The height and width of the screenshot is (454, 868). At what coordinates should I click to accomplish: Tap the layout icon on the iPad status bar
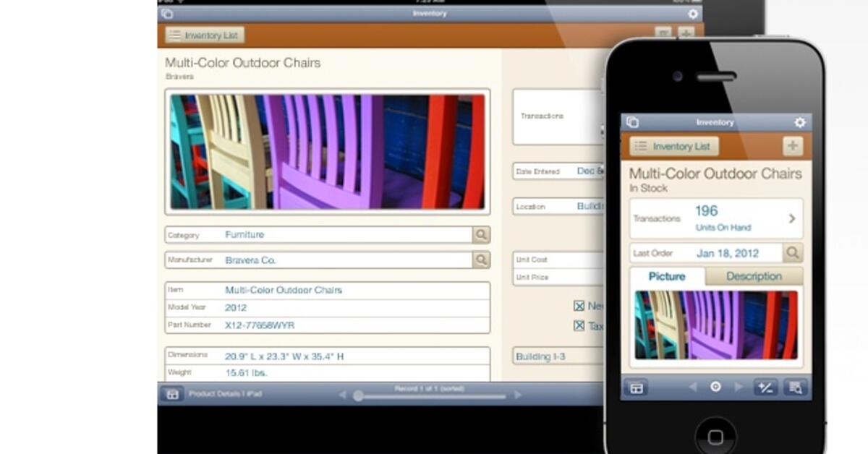pyautogui.click(x=166, y=13)
